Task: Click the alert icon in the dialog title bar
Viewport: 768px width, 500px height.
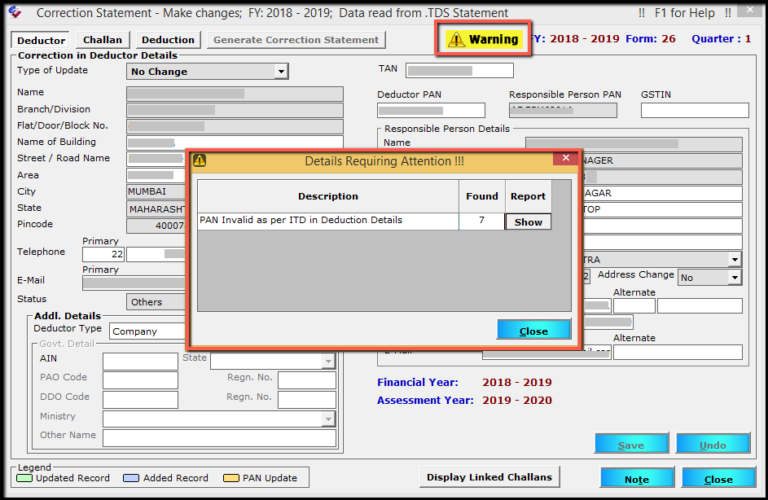Action: pyautogui.click(x=199, y=160)
